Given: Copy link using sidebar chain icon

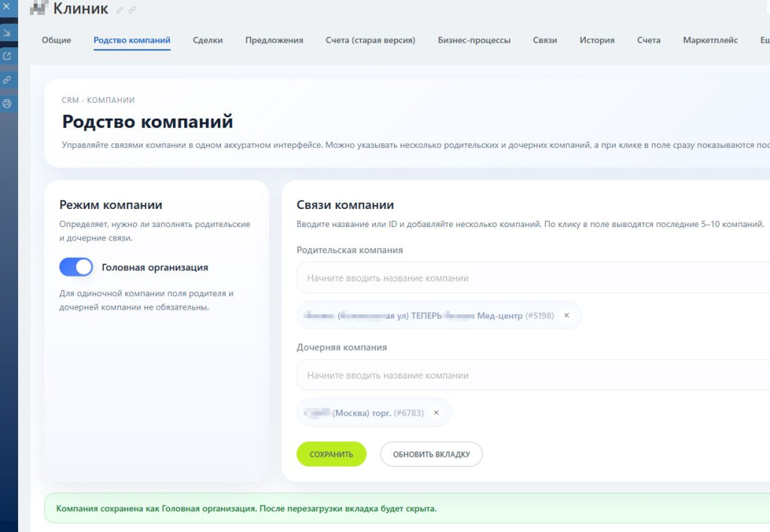Looking at the screenshot, I should [7, 80].
